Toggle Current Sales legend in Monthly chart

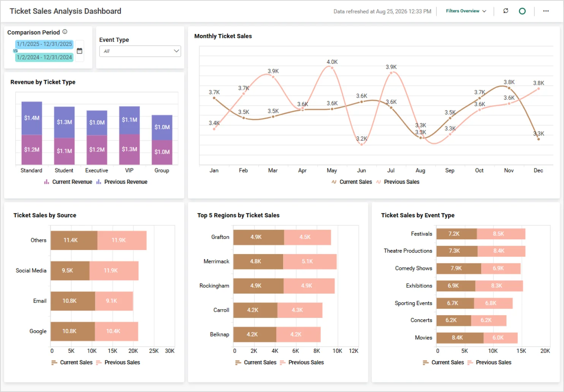pyautogui.click(x=352, y=182)
